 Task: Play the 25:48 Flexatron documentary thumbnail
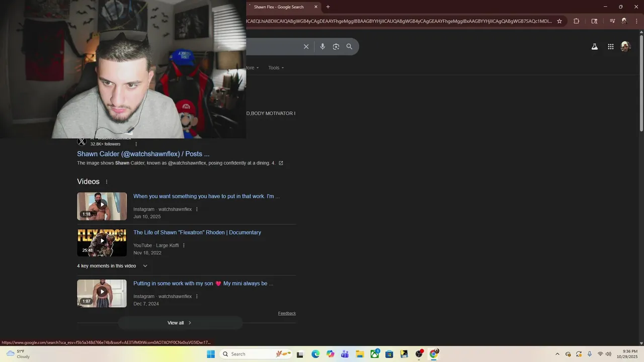102,242
